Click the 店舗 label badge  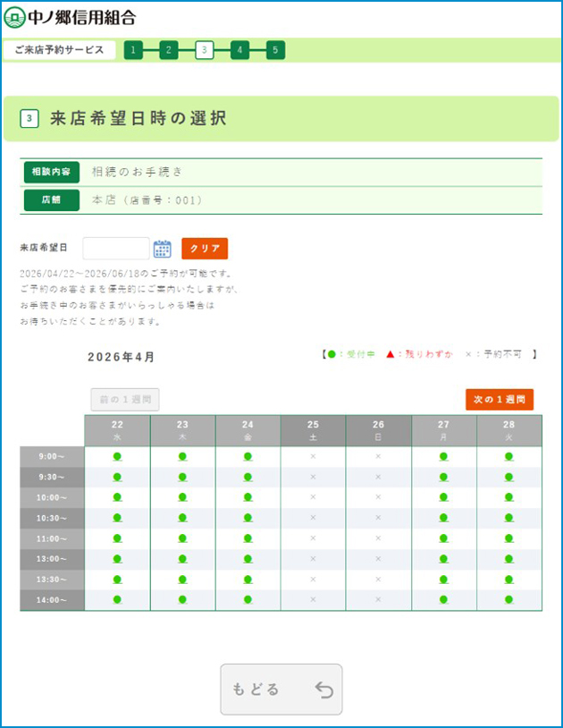tap(52, 200)
